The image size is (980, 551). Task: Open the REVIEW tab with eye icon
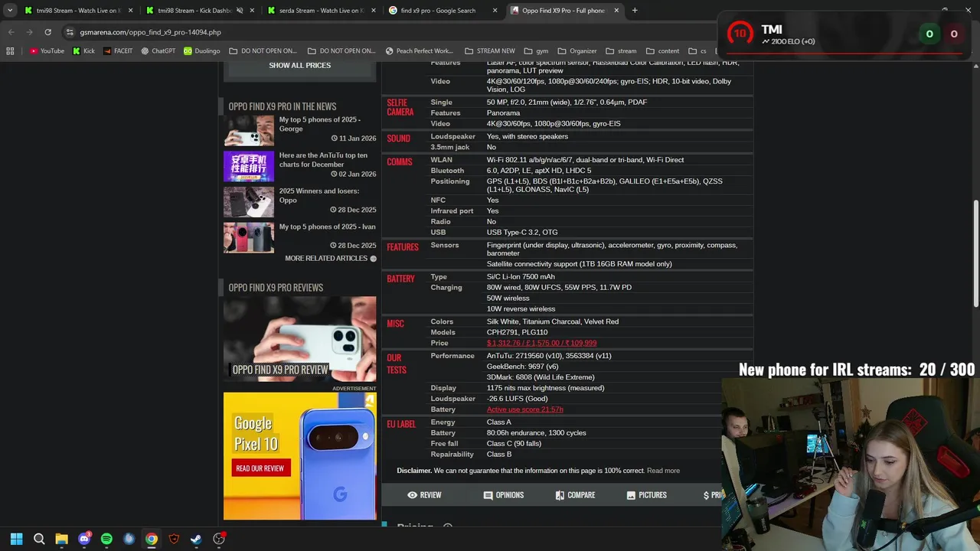424,495
